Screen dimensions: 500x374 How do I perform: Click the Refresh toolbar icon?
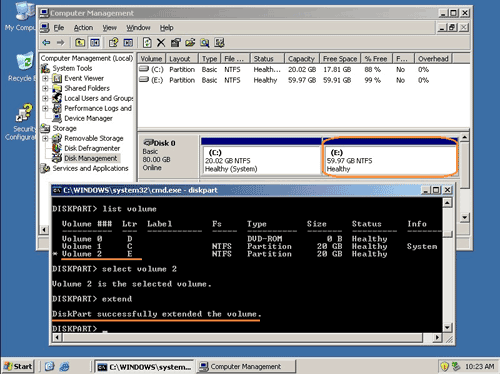click(147, 43)
